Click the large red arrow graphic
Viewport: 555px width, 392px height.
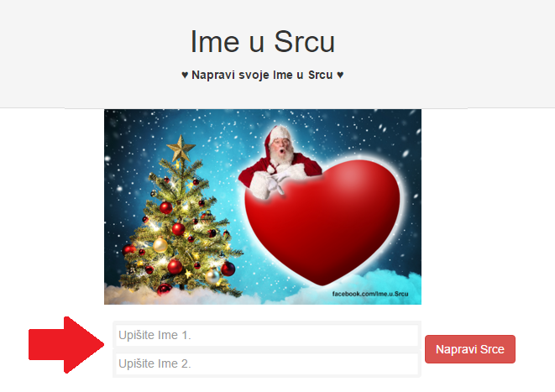66,345
